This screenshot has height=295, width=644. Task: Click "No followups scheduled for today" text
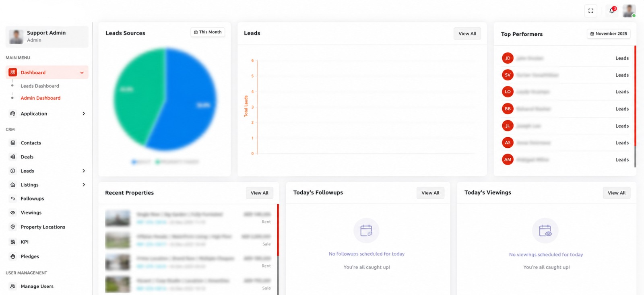367,254
